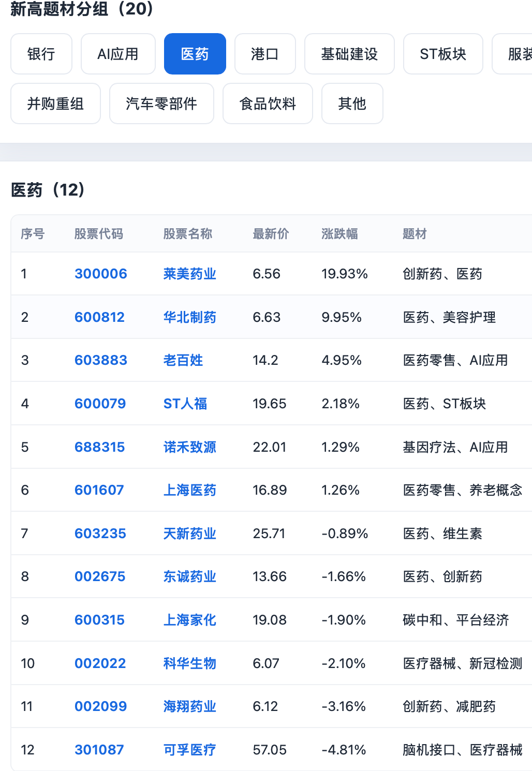Click the 创新药、医药 theme text

[442, 274]
